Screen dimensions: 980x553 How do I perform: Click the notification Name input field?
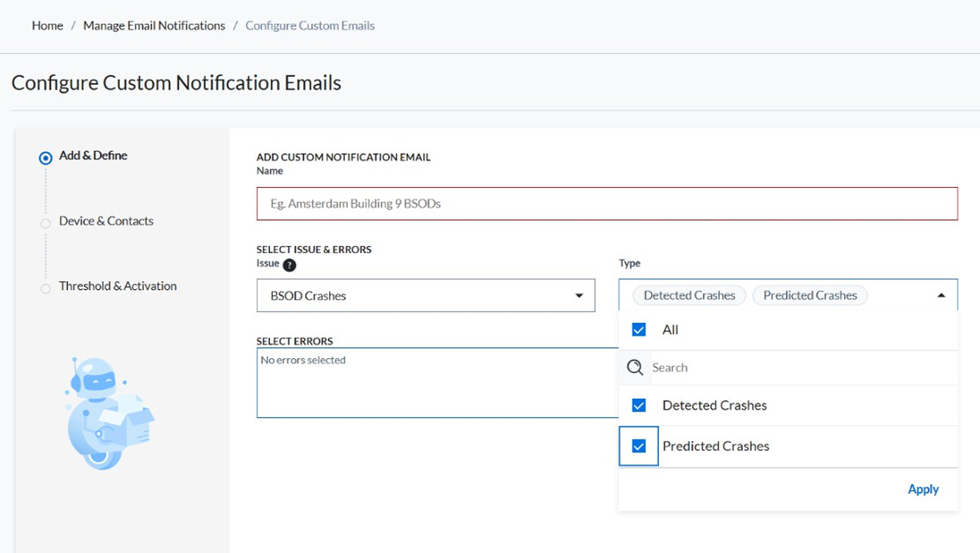pyautogui.click(x=606, y=204)
